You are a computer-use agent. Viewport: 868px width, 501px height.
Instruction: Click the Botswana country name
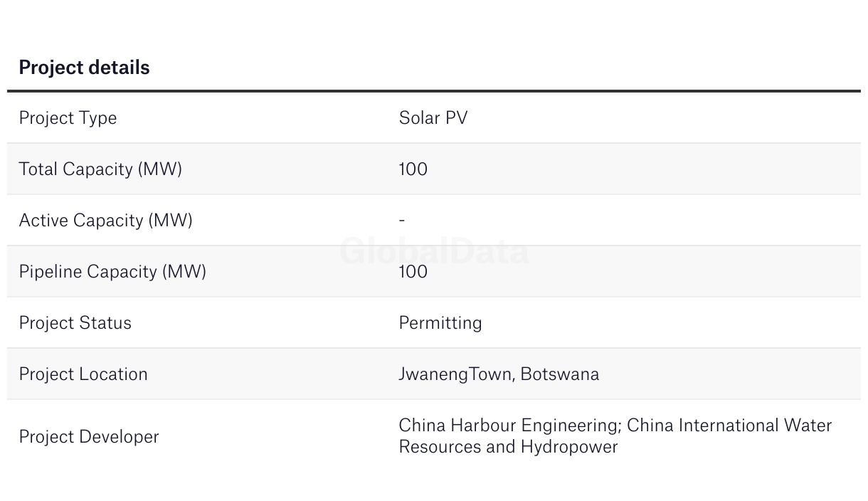coord(560,374)
